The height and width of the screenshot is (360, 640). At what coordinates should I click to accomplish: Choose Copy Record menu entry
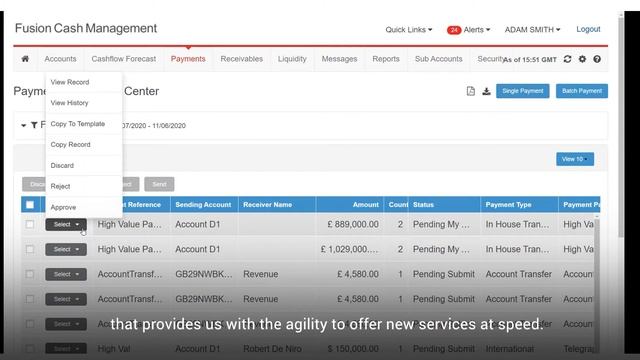(84, 144)
